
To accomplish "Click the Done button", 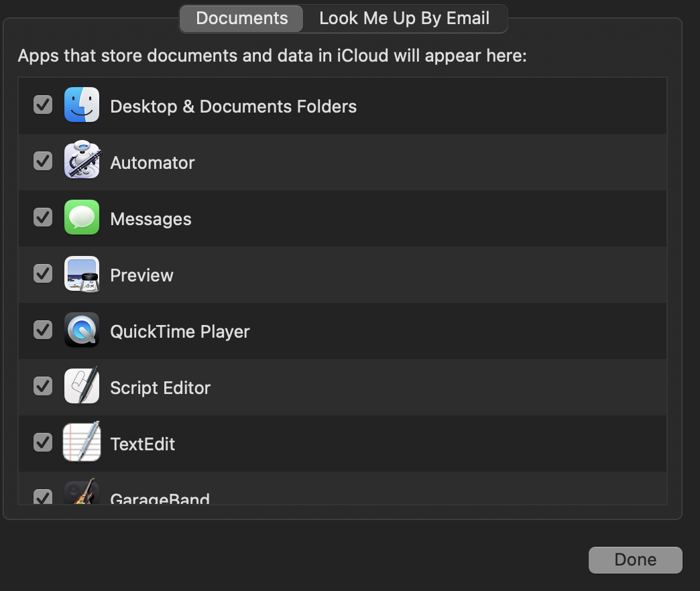I will [635, 560].
